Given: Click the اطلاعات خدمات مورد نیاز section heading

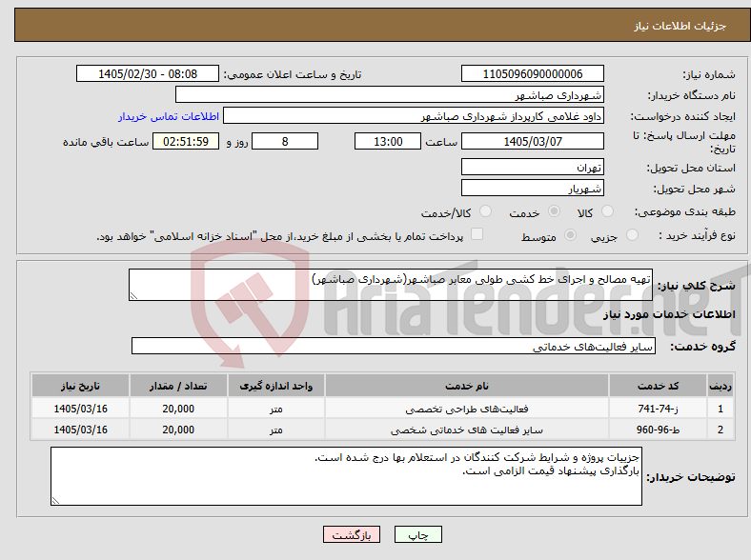Looking at the screenshot, I should point(669,314).
